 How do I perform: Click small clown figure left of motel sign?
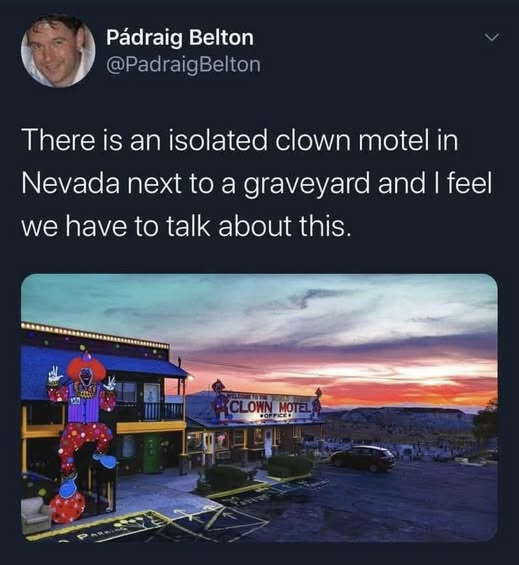(x=219, y=398)
